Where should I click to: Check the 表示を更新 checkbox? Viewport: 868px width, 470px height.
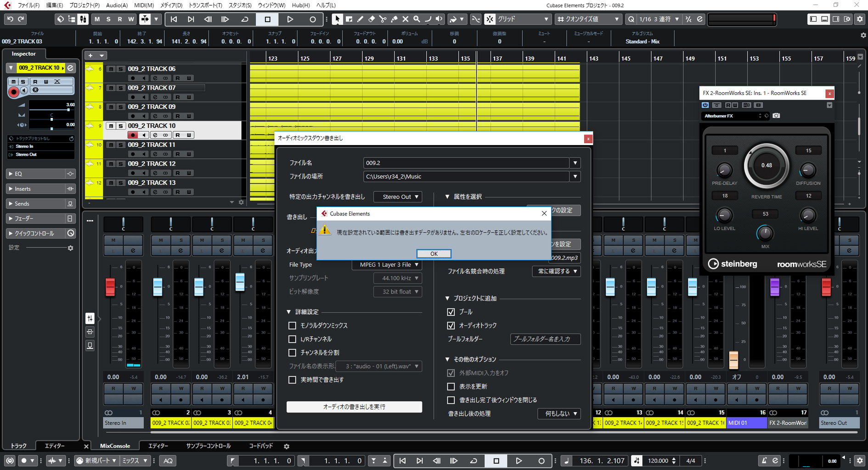click(451, 386)
